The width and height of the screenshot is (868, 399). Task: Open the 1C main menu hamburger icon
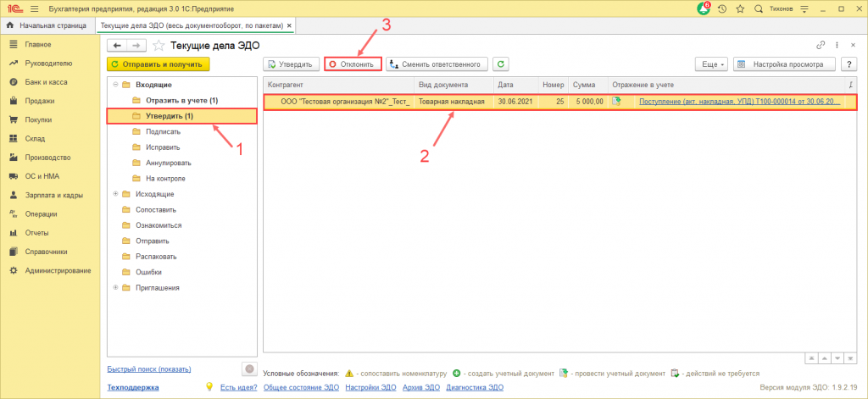[x=34, y=9]
